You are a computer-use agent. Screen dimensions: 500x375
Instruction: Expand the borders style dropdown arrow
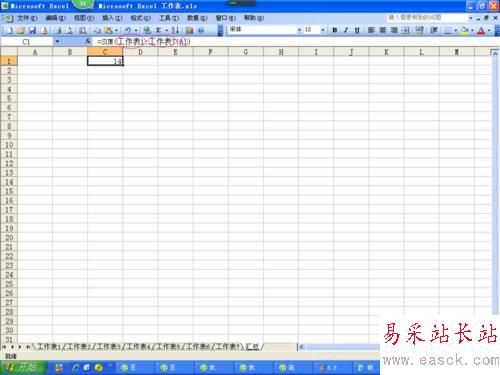point(455,30)
